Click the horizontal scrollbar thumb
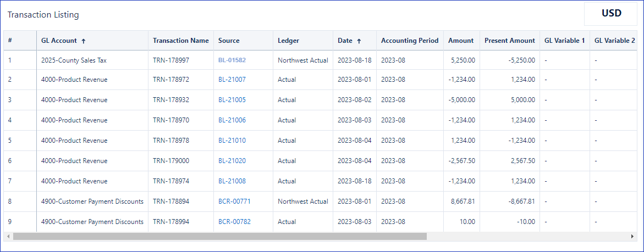The height and width of the screenshot is (252, 644). click(220, 237)
